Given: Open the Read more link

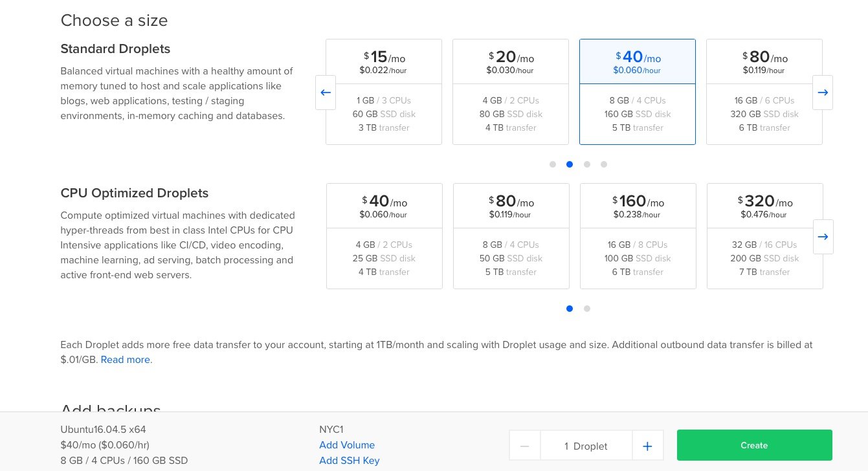Looking at the screenshot, I should (x=126, y=360).
